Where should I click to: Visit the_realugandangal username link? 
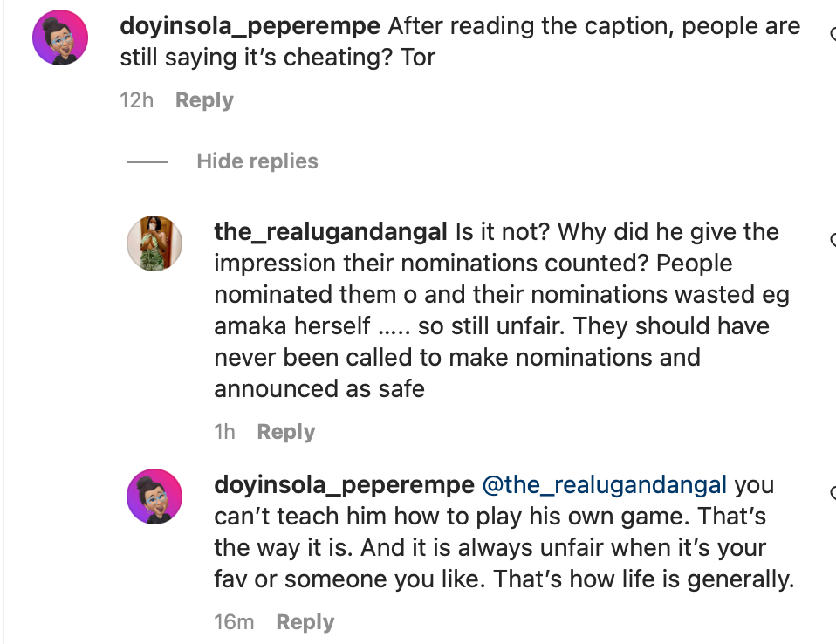click(332, 232)
